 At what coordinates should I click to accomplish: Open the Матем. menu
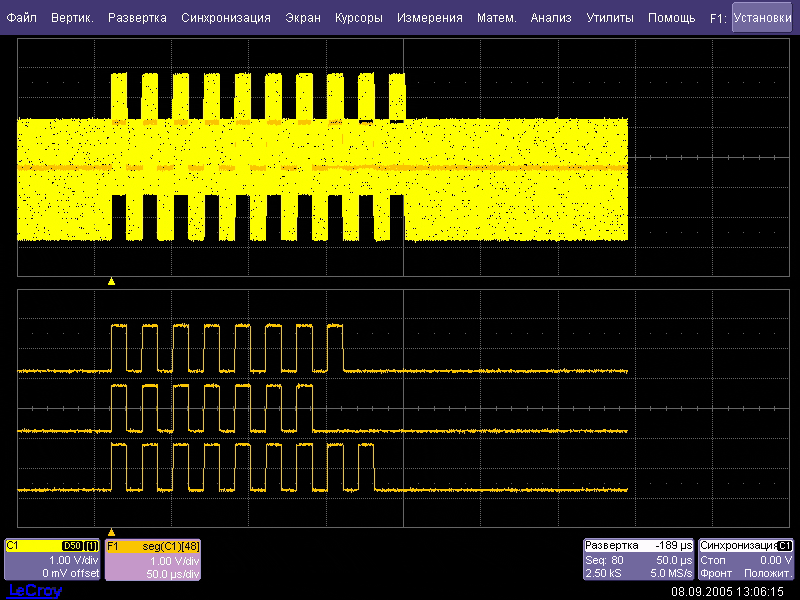497,18
